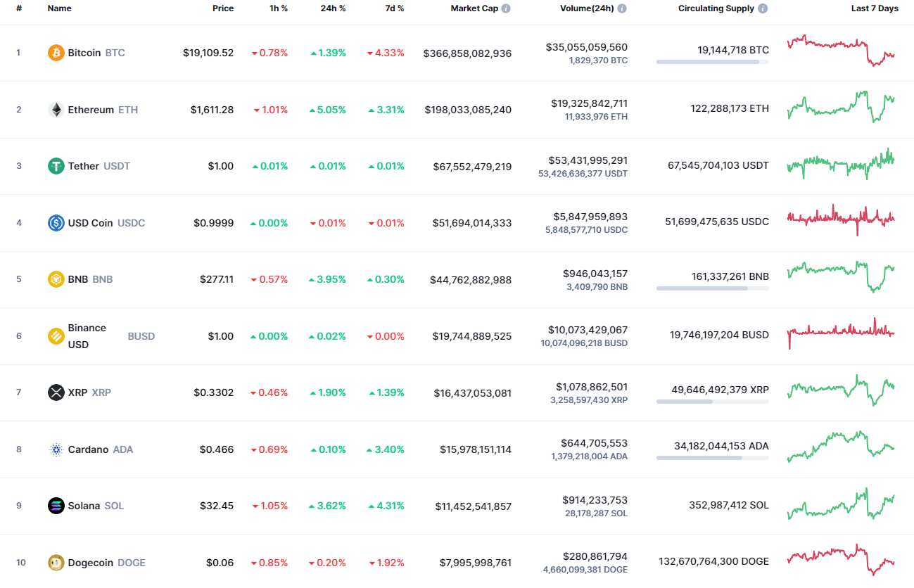Click the Solana logo icon
The height and width of the screenshot is (588, 914).
point(56,505)
